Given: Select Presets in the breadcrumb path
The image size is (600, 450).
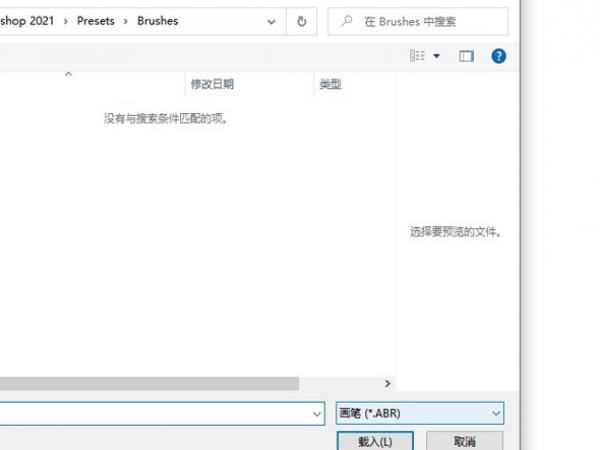Looking at the screenshot, I should [96, 21].
